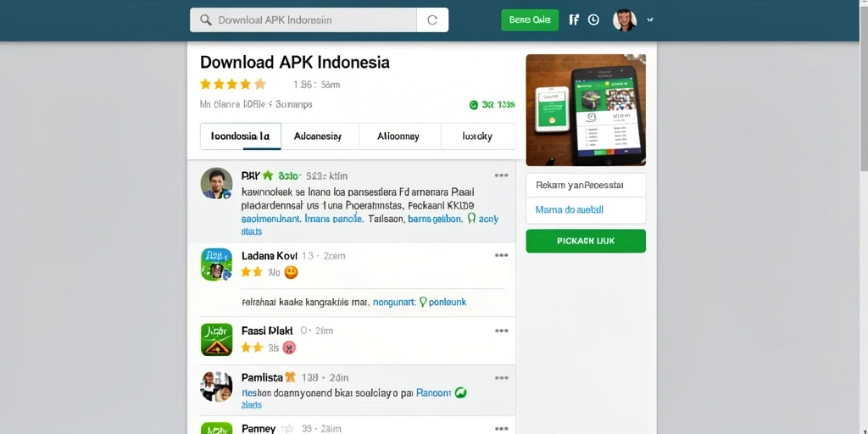This screenshot has height=434, width=868.
Task: Expand the account dropdown arrow beside avatar
Action: point(650,20)
